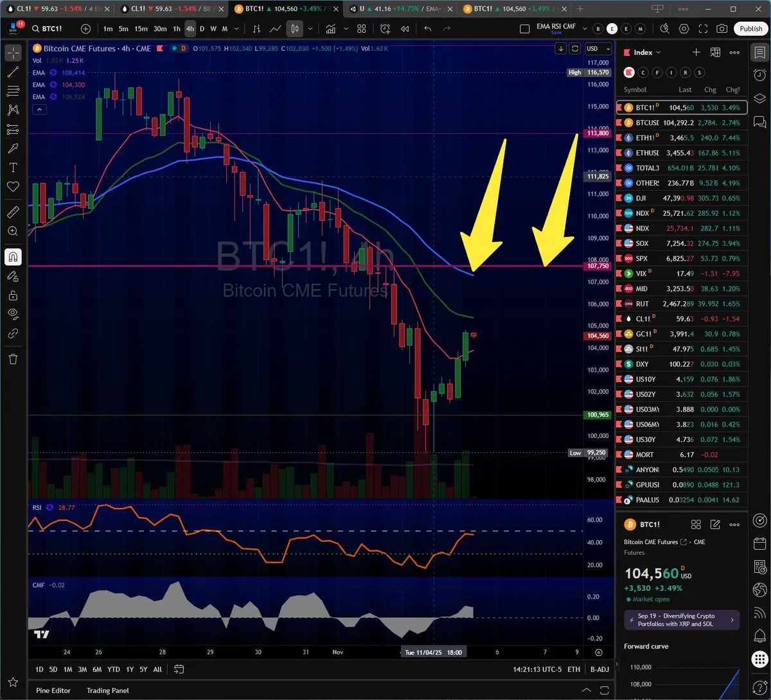The height and width of the screenshot is (700, 771).
Task: Take a chart snapshot with camera
Action: tap(722, 29)
